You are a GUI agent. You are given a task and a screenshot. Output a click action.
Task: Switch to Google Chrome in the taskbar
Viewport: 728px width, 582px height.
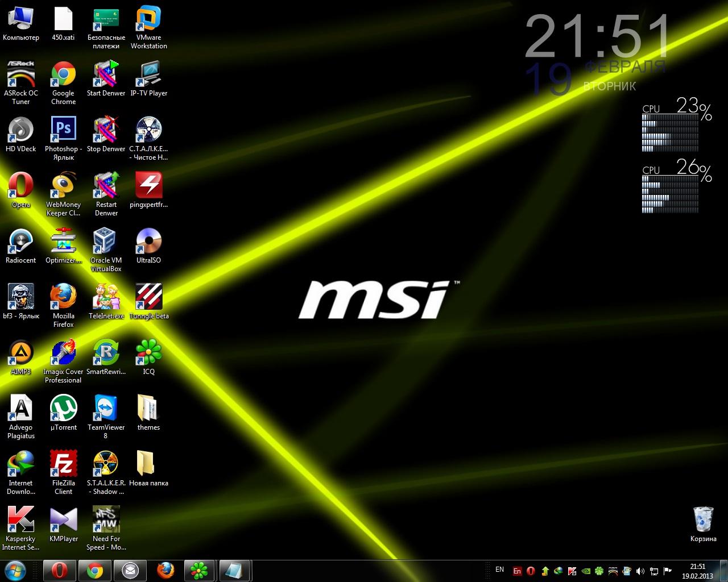94,571
